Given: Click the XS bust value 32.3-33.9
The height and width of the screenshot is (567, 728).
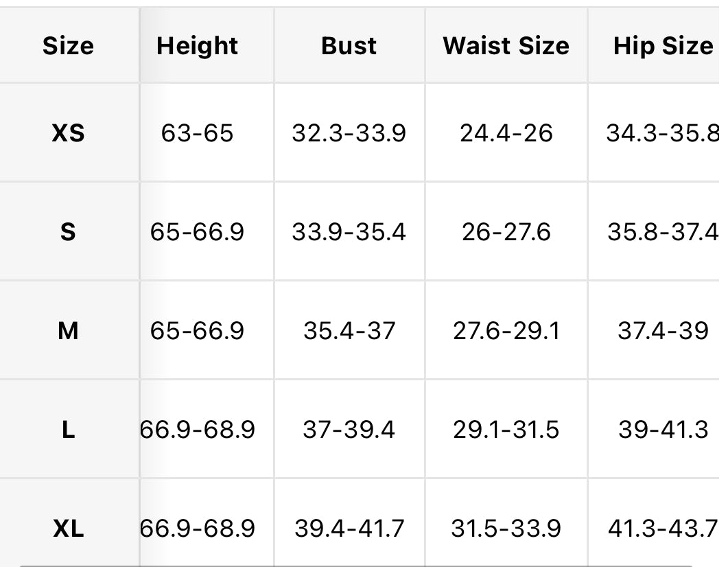Looking at the screenshot, I should coord(349,133).
